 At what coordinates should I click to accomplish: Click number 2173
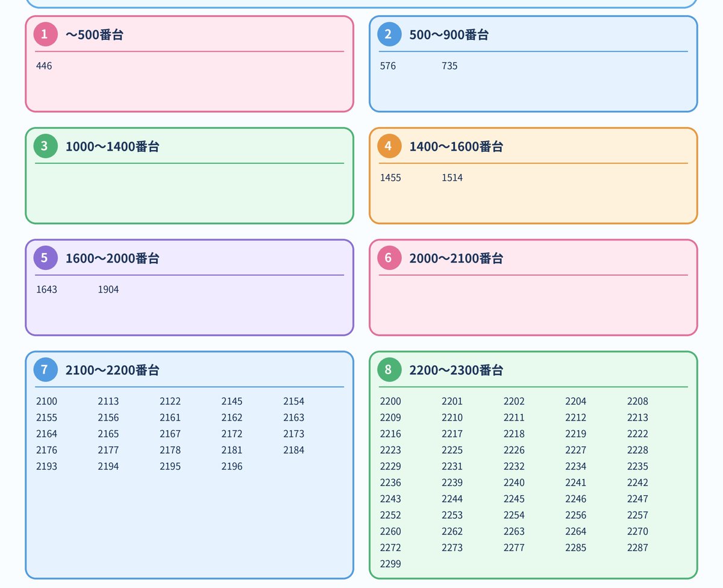[x=293, y=434]
